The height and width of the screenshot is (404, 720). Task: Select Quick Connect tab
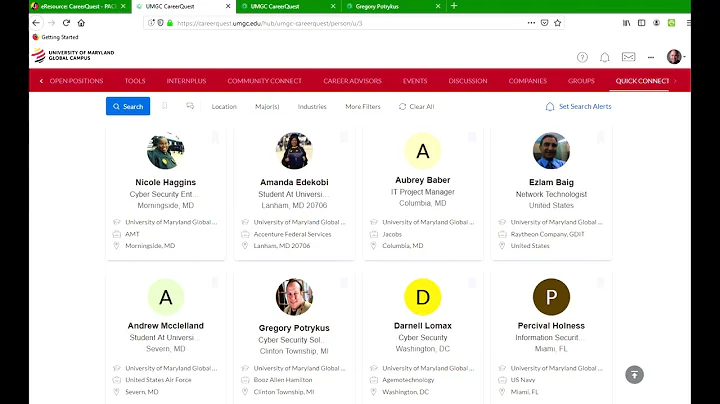tap(642, 81)
